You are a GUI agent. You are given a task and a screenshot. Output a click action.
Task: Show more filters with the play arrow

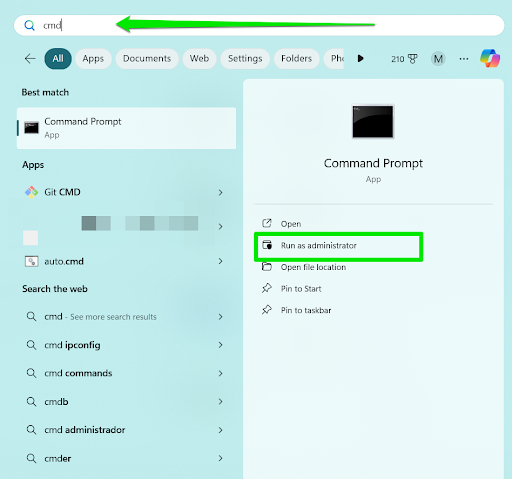360,59
